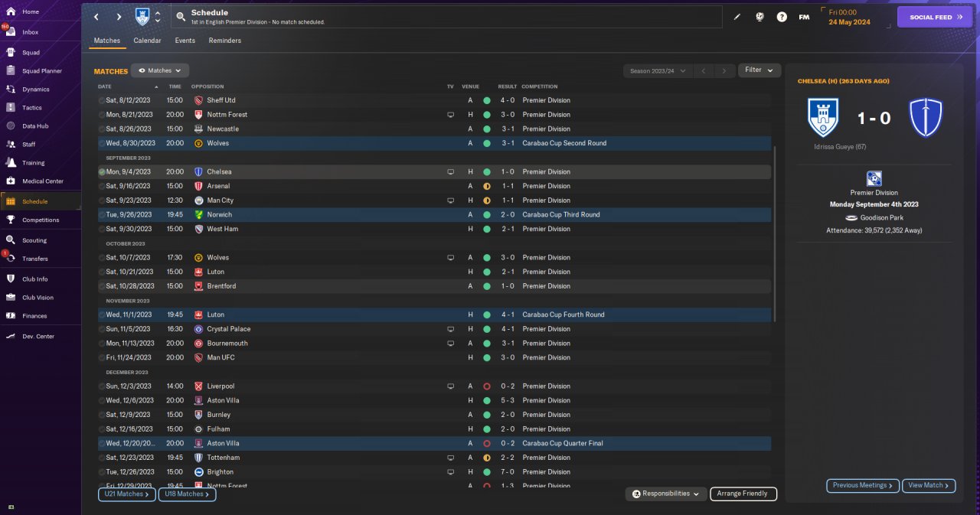Click the Chelsea badge in match panel

[x=926, y=118]
